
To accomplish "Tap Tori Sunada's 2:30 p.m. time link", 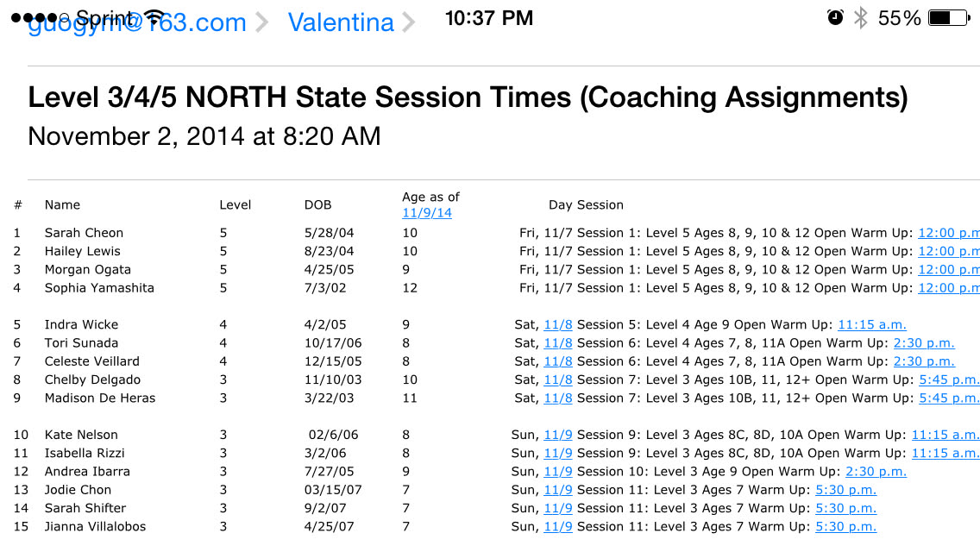I will (924, 343).
